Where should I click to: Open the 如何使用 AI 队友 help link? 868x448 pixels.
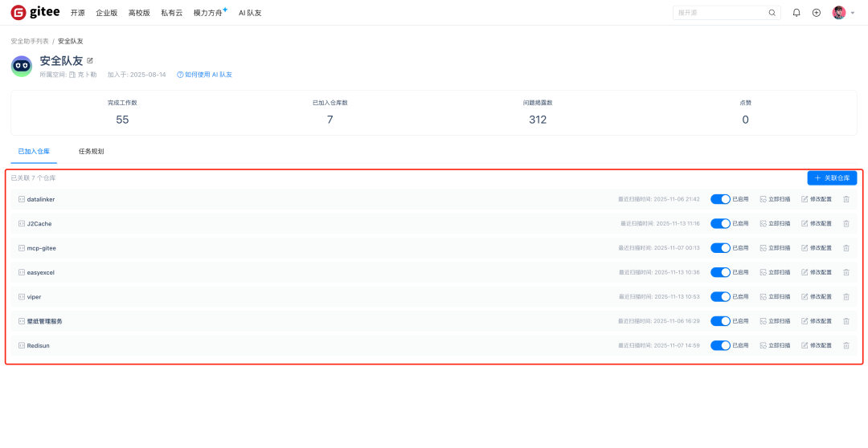click(x=205, y=75)
